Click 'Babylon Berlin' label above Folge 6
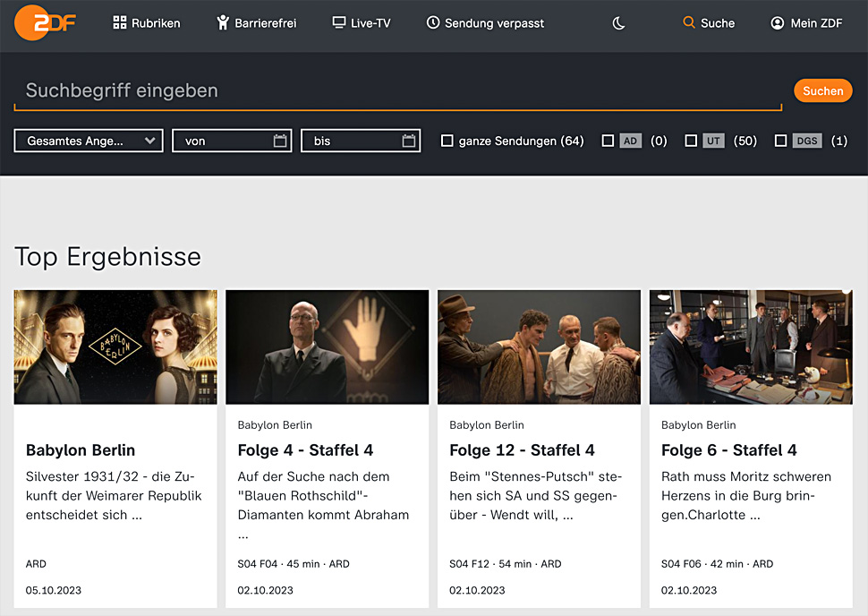The height and width of the screenshot is (616, 868). click(x=699, y=425)
